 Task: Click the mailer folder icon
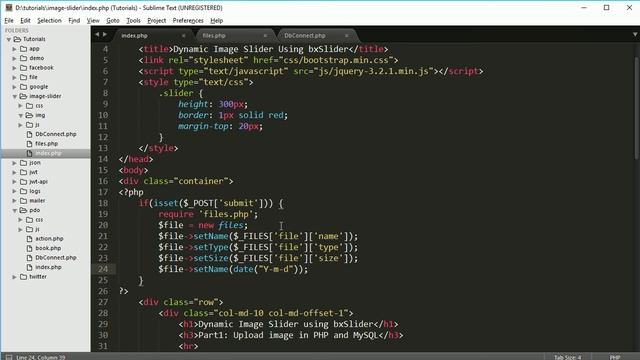[x=24, y=200]
